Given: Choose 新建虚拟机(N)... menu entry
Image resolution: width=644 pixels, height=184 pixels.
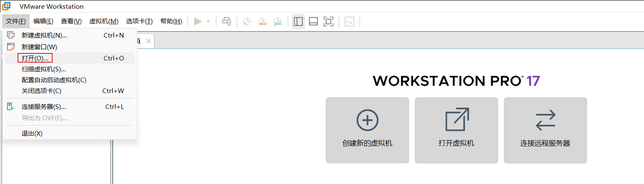Looking at the screenshot, I should point(44,35).
